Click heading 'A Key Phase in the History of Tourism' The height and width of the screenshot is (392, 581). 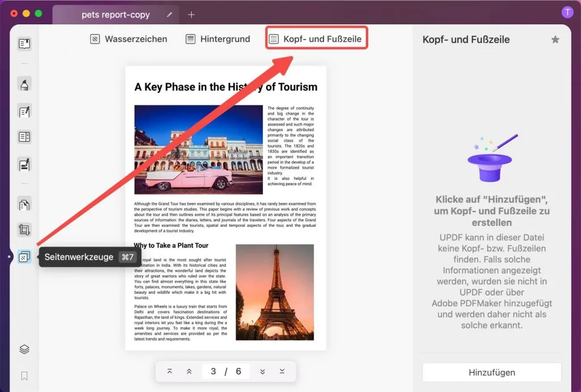226,87
